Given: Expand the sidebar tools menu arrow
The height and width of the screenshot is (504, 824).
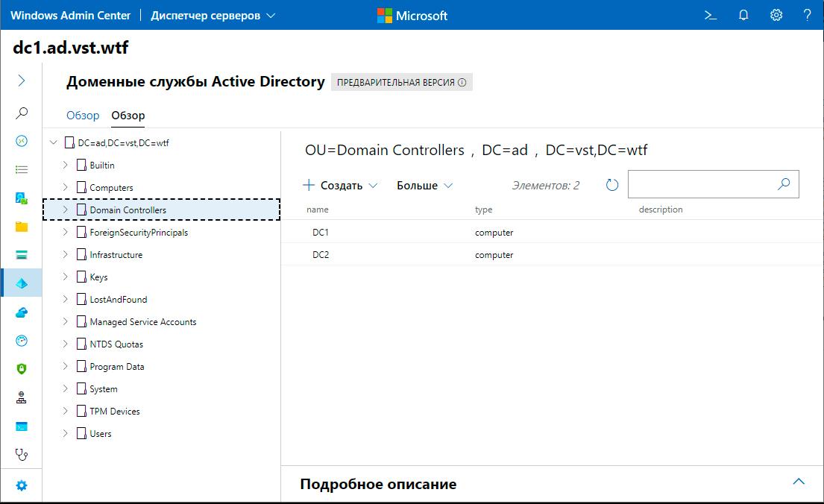Looking at the screenshot, I should point(22,81).
